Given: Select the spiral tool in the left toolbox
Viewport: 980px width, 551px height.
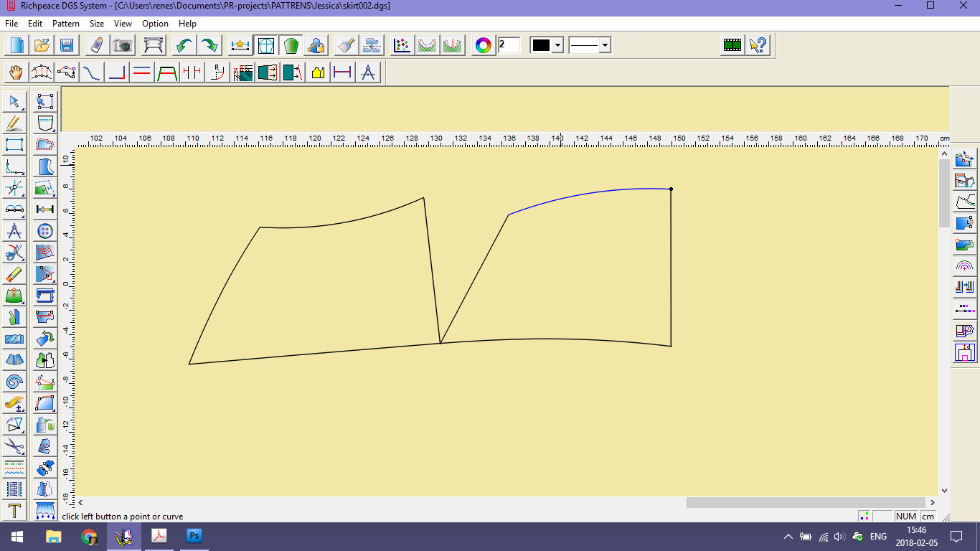Looking at the screenshot, I should click(14, 381).
